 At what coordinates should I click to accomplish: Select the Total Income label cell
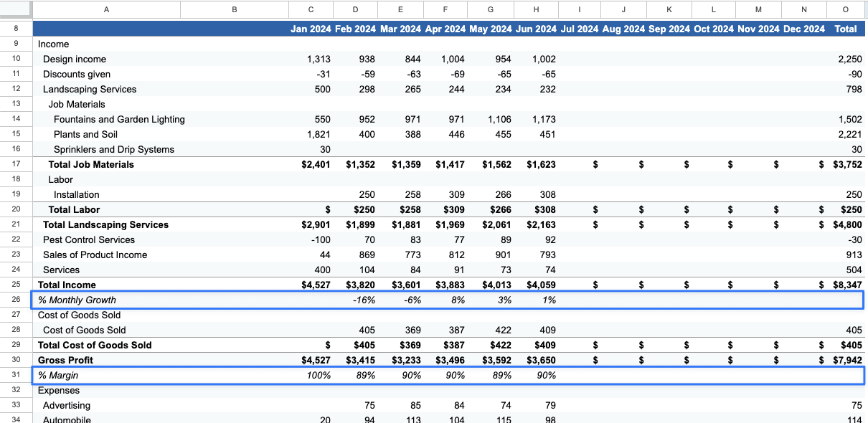pos(67,285)
